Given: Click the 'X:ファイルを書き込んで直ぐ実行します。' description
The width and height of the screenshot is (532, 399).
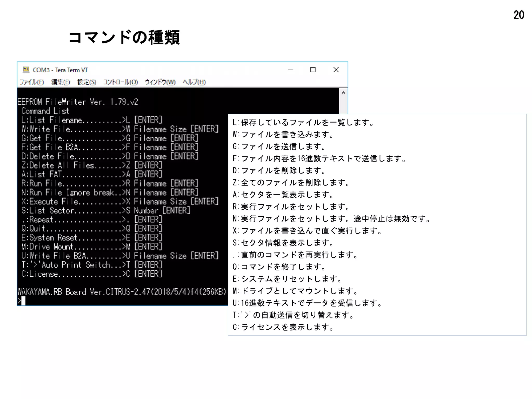Looking at the screenshot, I should coord(308,231).
